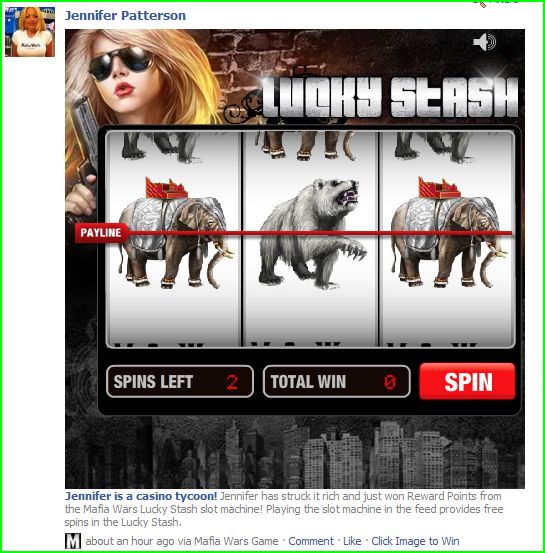Select the left reel elephant symbol
Viewport: 545px width, 553px height.
pos(174,233)
